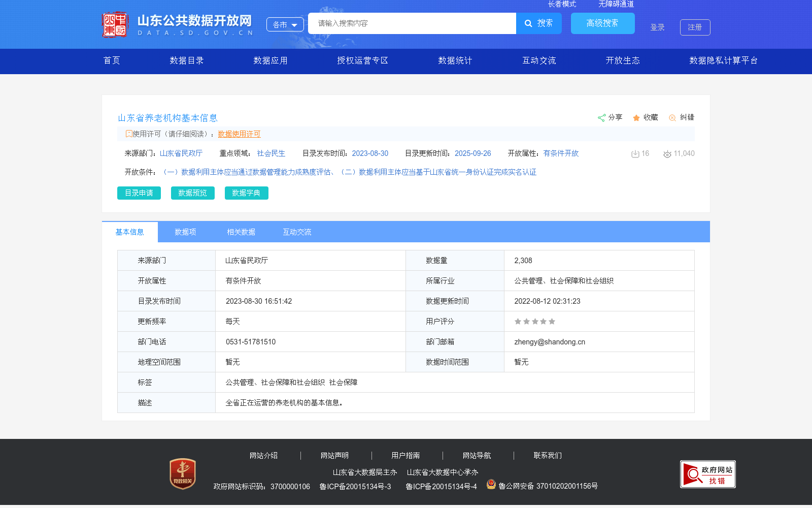Click 鲁公网安备 37010202001156号 link

tap(548, 486)
